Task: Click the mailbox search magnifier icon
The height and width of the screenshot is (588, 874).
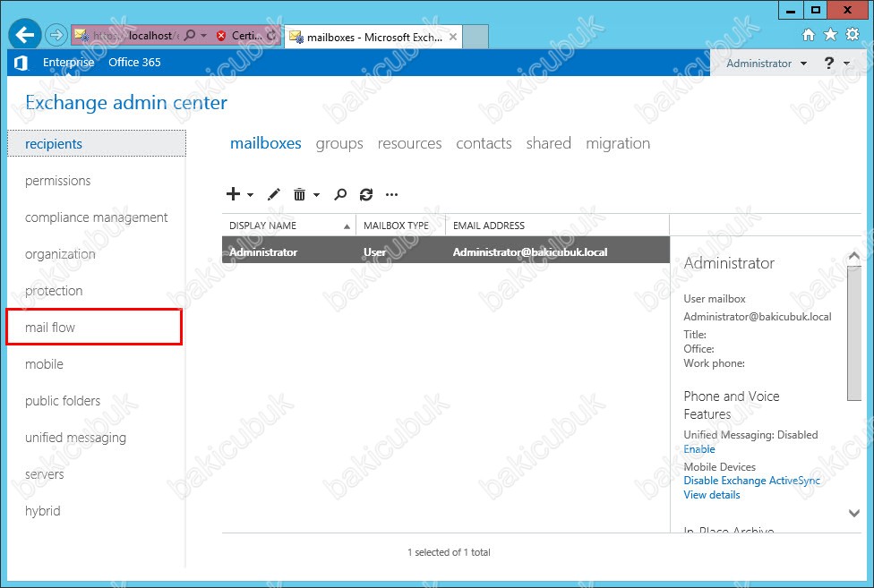Action: (x=340, y=194)
